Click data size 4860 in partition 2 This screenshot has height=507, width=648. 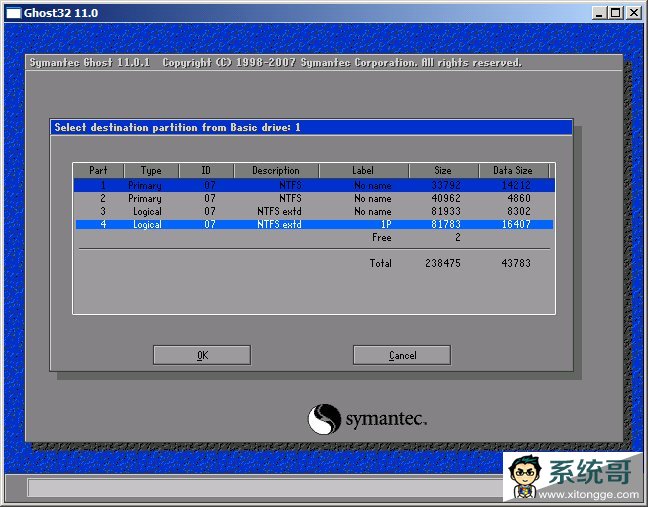pyautogui.click(x=519, y=198)
